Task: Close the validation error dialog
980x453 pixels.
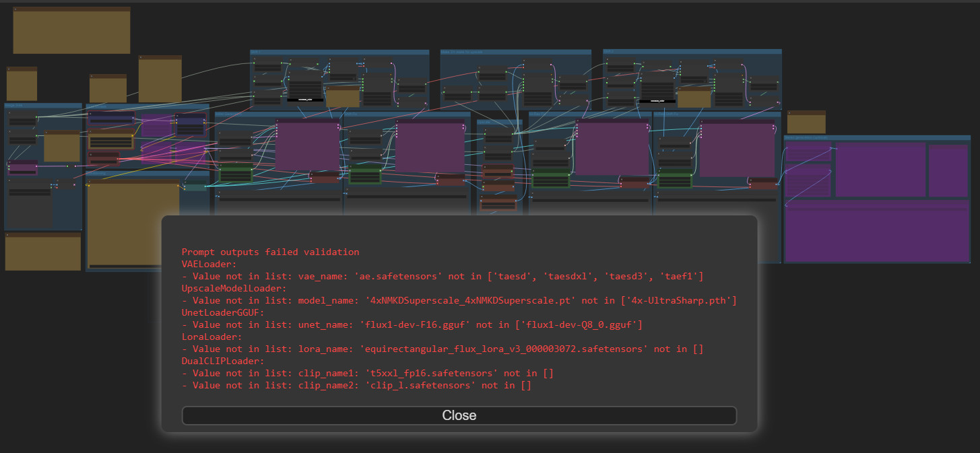Action: 459,415
